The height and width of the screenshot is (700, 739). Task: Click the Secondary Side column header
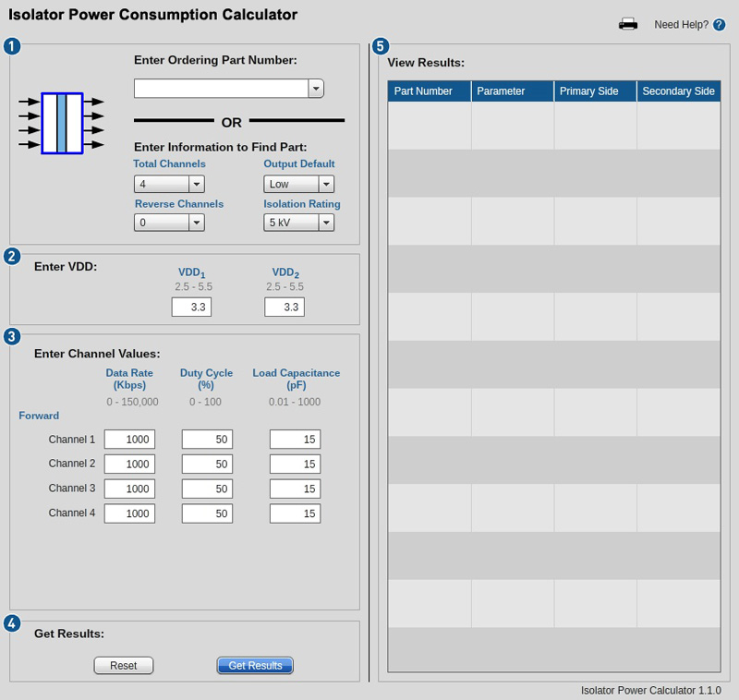pyautogui.click(x=678, y=91)
